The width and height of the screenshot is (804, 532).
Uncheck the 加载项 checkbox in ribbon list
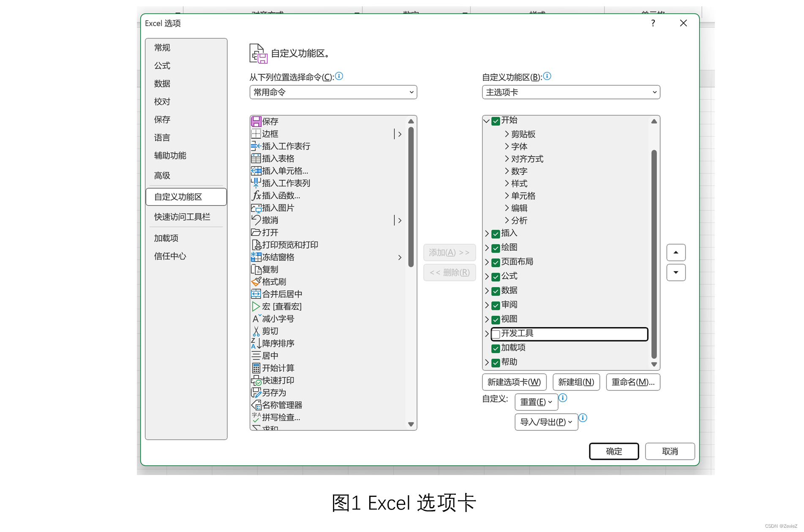point(496,349)
